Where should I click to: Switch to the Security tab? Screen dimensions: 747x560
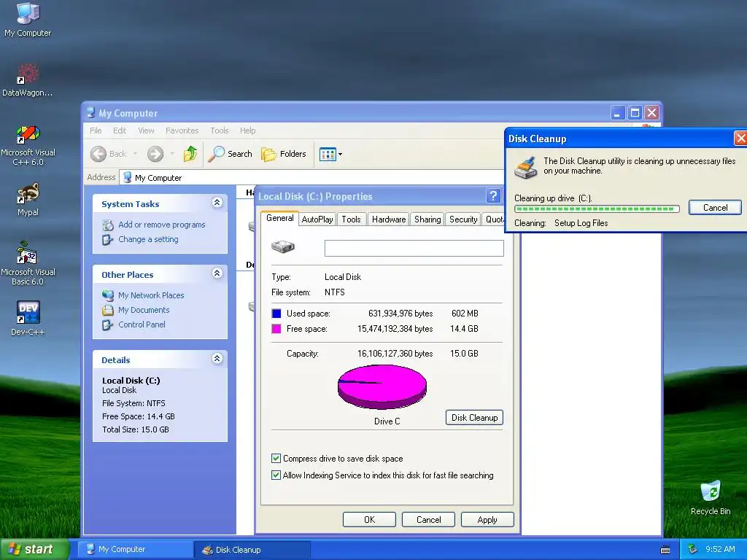tap(463, 219)
